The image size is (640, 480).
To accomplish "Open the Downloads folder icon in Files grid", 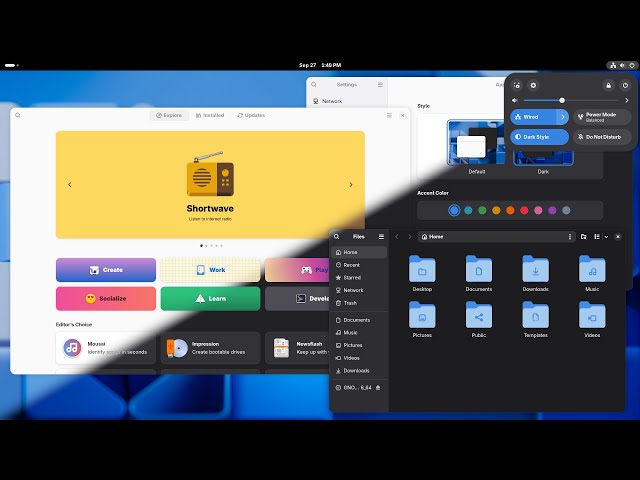I will 535,269.
